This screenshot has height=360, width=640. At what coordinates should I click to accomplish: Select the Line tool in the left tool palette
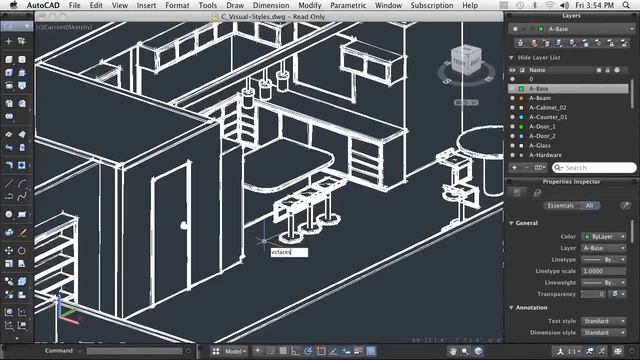9,184
